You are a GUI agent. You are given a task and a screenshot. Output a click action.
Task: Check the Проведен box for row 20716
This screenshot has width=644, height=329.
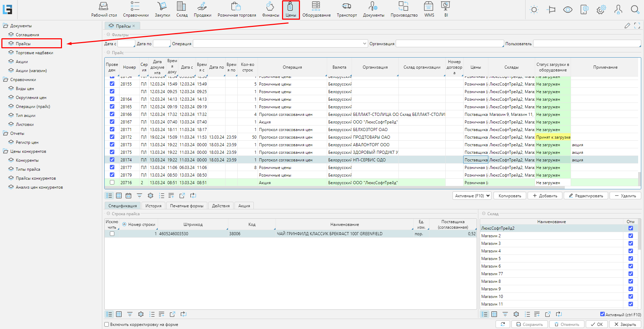click(x=112, y=182)
